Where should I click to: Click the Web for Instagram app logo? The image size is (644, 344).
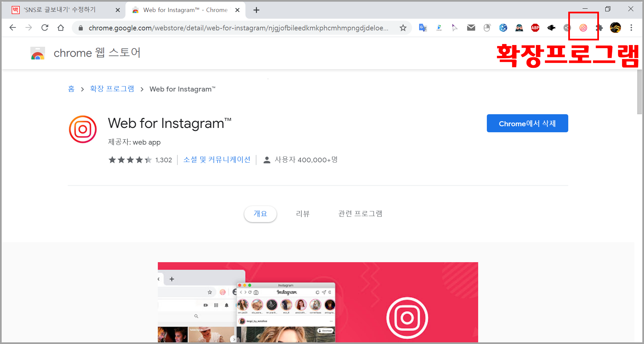83,129
